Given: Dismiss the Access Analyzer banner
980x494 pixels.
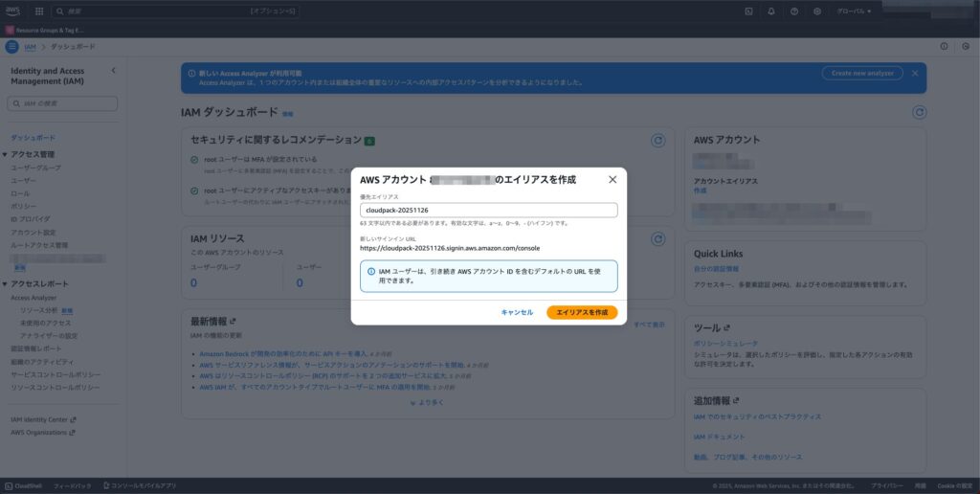Looking at the screenshot, I should 915,73.
